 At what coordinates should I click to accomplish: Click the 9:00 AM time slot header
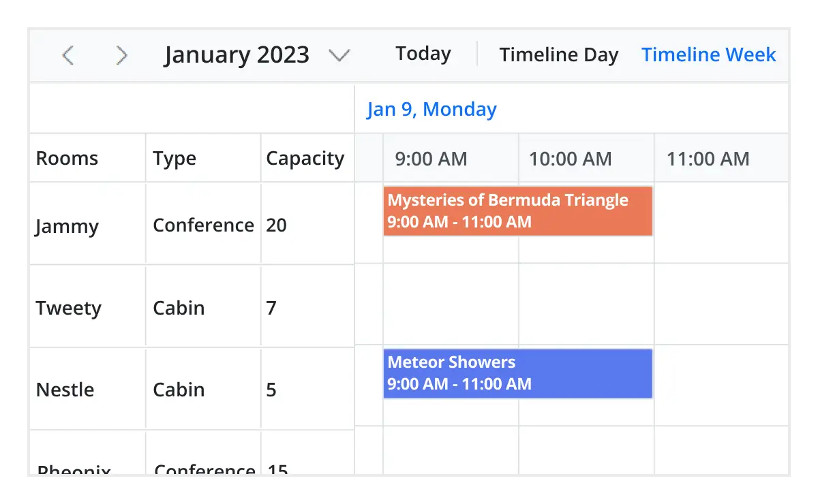point(430,159)
